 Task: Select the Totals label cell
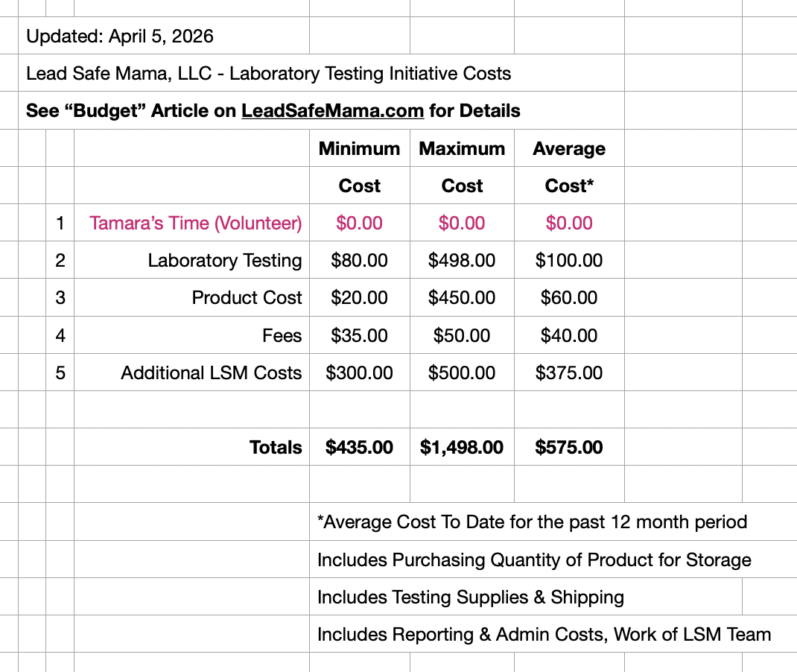click(276, 447)
